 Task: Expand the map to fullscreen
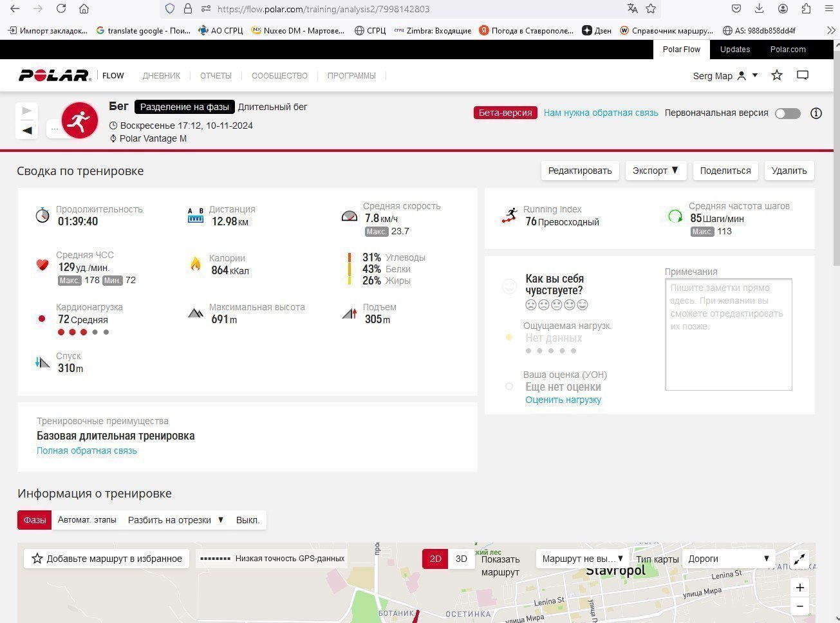(x=799, y=559)
